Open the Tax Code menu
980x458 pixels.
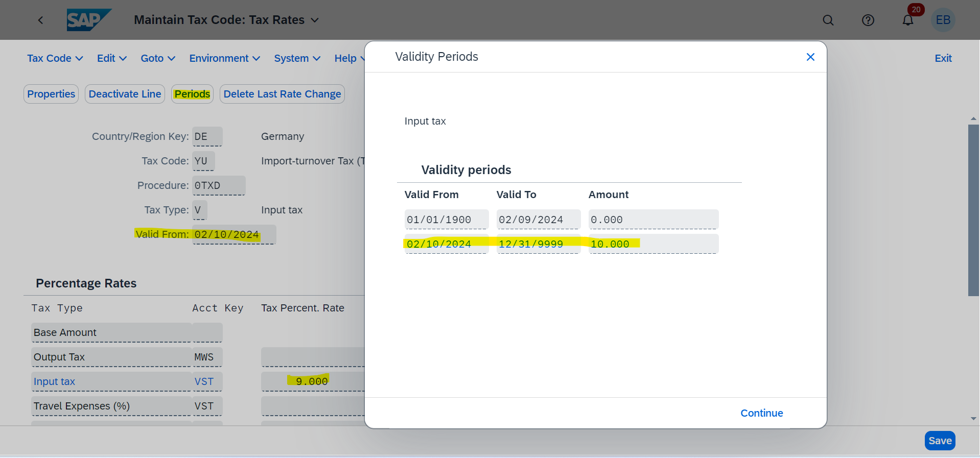tap(55, 58)
